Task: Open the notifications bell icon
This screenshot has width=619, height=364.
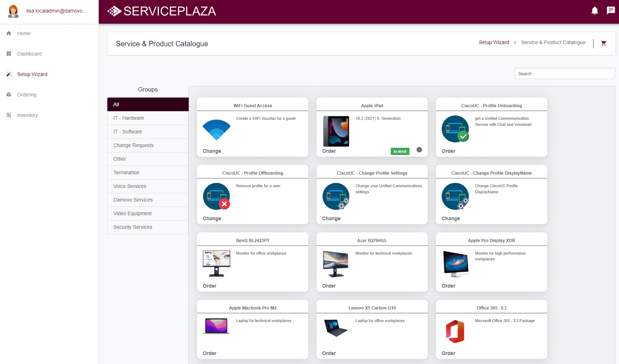Action: tap(595, 11)
